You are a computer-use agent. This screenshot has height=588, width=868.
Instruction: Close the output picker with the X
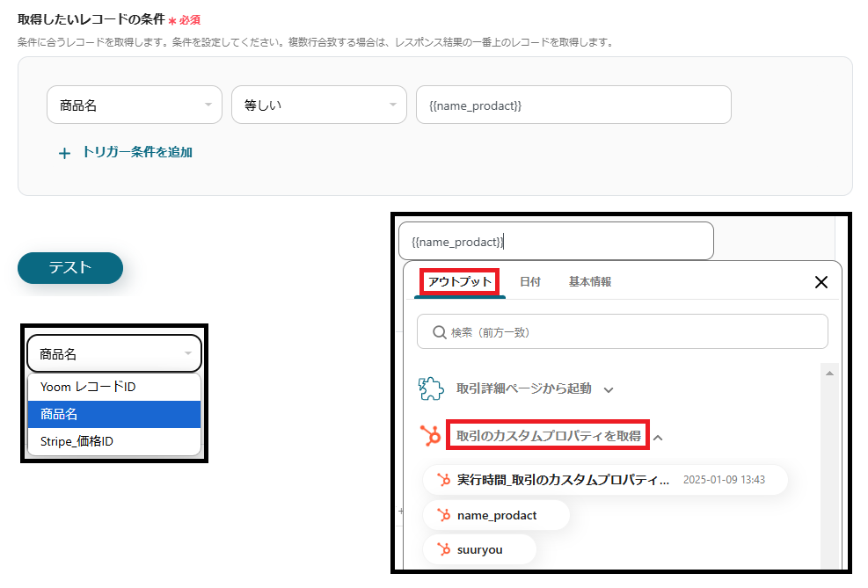(821, 282)
